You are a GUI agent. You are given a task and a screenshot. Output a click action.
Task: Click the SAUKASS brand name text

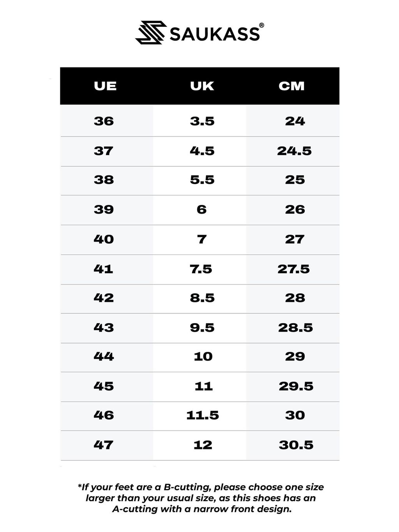[x=214, y=34]
